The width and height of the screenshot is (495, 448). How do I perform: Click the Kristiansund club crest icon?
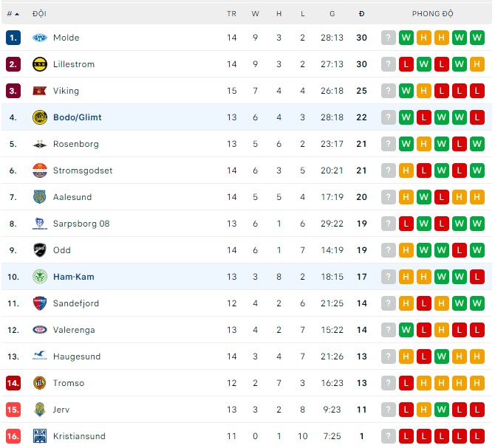[x=40, y=436]
